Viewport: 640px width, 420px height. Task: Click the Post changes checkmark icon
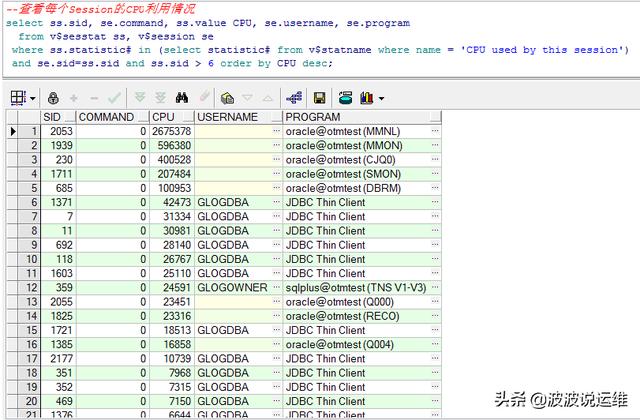point(115,98)
